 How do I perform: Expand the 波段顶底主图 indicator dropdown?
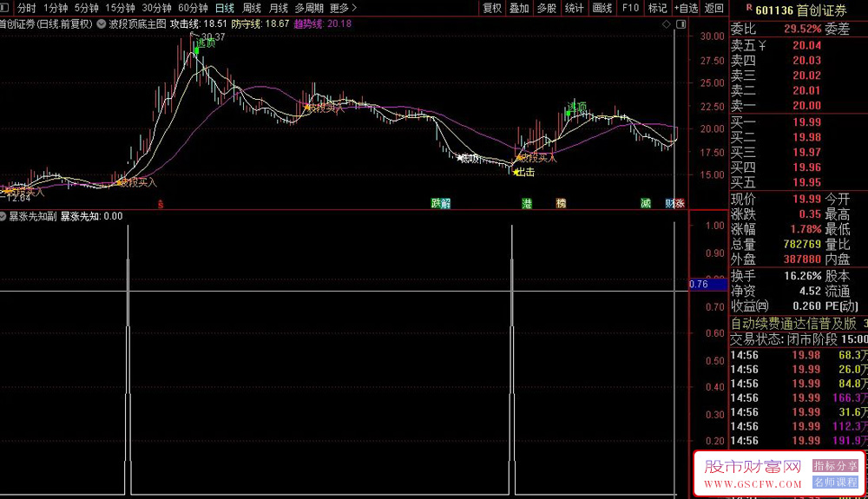[102, 23]
